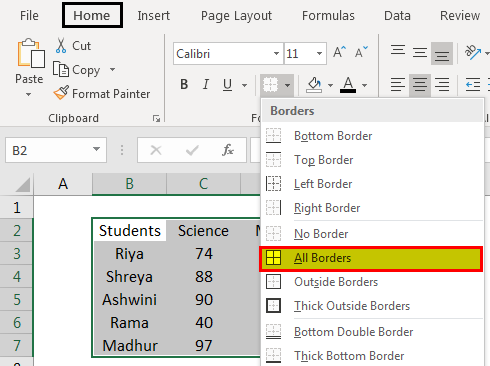Switch to the Page Layout tab
Screen dimensions: 490x366
[x=236, y=16]
